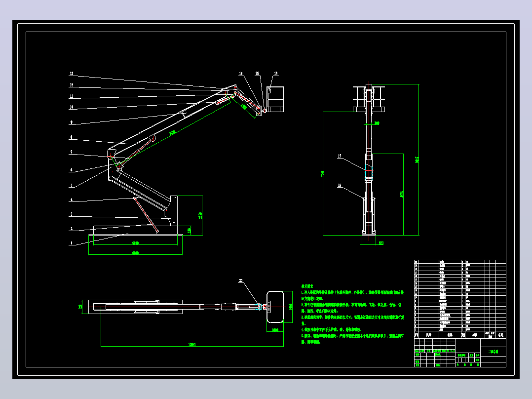Select part callout number 13
This screenshot has height=399, width=532.
click(x=71, y=74)
